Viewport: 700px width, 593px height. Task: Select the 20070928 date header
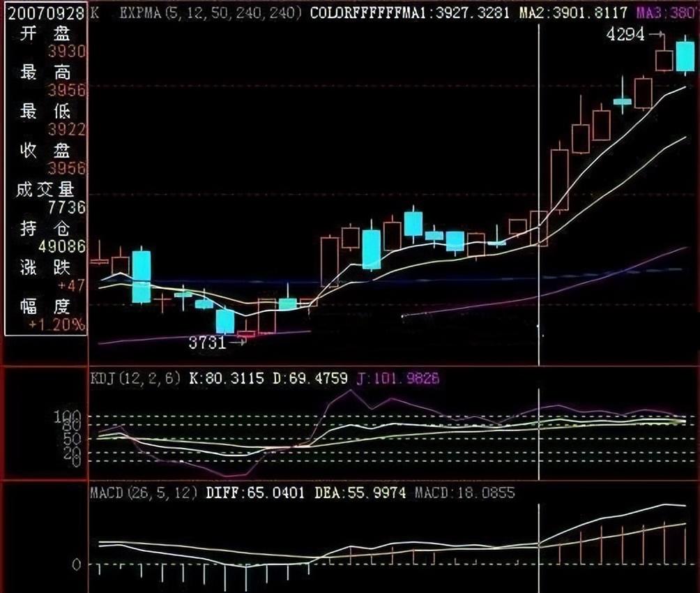point(45,13)
